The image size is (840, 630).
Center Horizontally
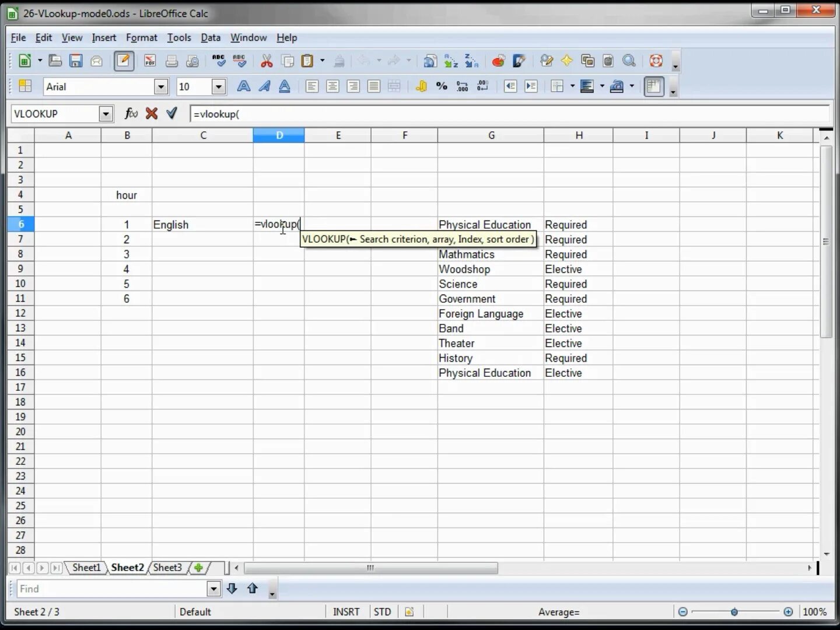332,86
